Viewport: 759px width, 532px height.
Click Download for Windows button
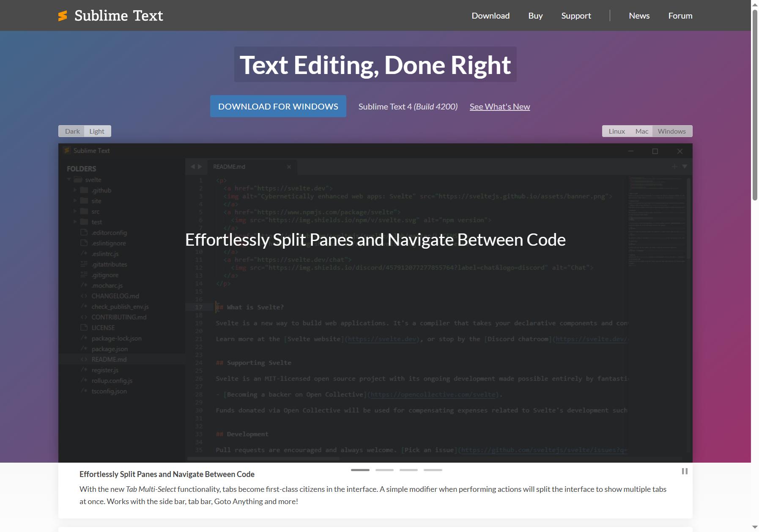[x=278, y=106]
